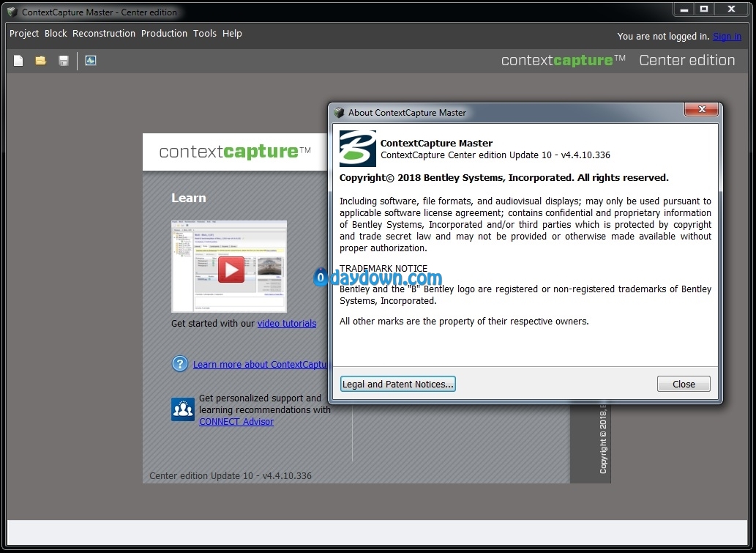Viewport: 756px width, 553px height.
Task: Click the Copyright 2018 Bentley Systems line
Action: click(504, 177)
